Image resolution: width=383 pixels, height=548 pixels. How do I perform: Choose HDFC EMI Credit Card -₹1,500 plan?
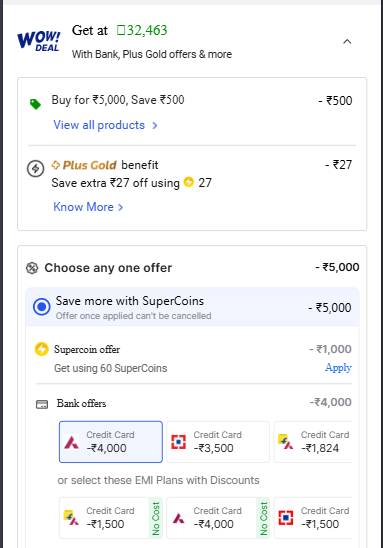313,518
